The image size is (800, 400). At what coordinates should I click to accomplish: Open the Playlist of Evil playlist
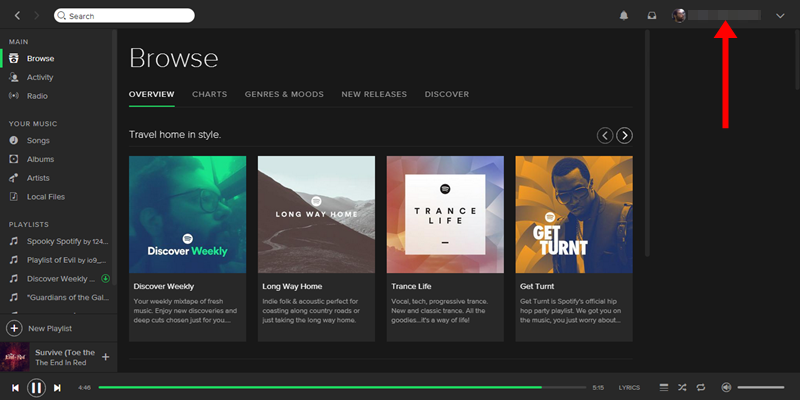pyautogui.click(x=66, y=260)
